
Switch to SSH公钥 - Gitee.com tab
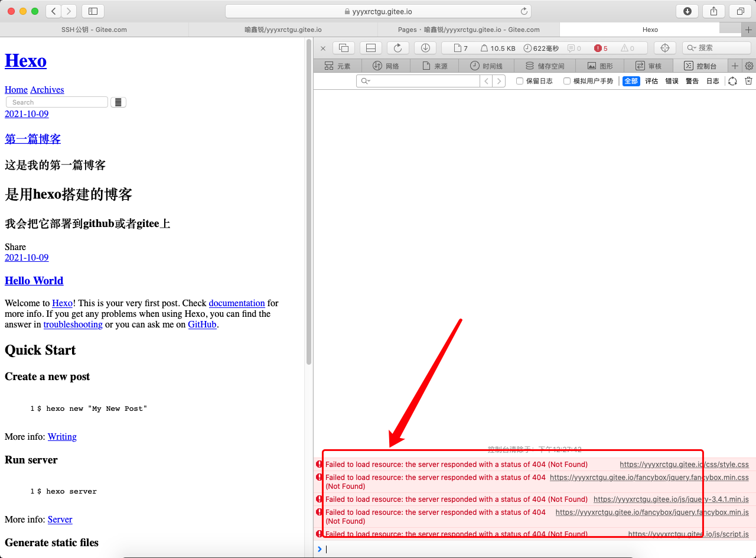[94, 30]
